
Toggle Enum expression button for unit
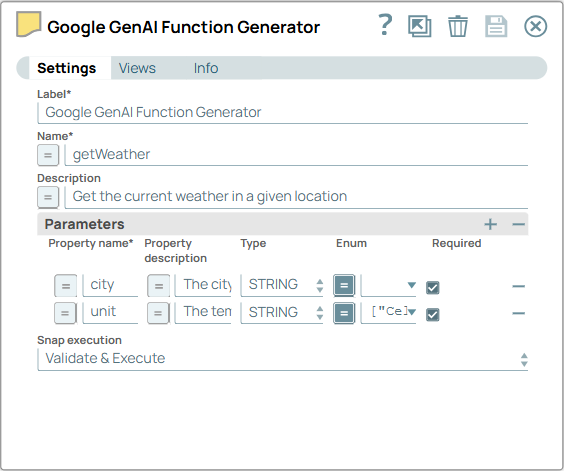click(x=344, y=313)
